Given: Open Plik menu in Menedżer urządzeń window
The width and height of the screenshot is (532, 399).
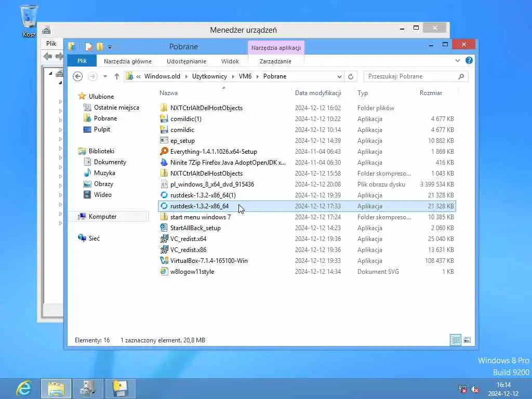Looking at the screenshot, I should (x=51, y=44).
